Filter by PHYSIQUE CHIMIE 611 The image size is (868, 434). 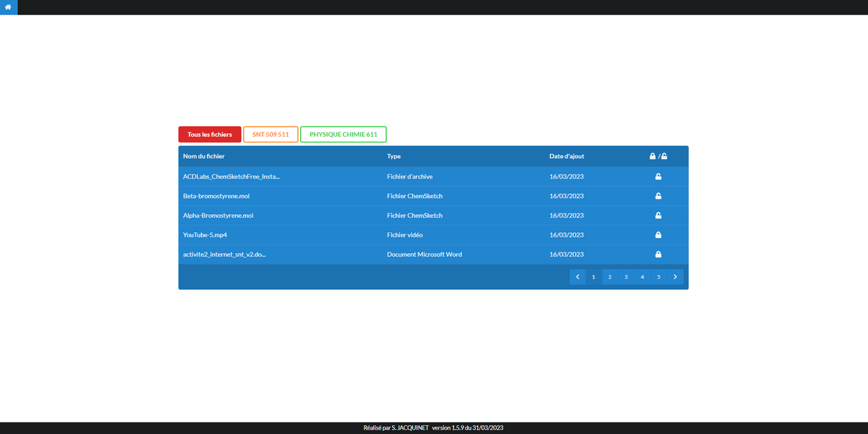(x=344, y=135)
